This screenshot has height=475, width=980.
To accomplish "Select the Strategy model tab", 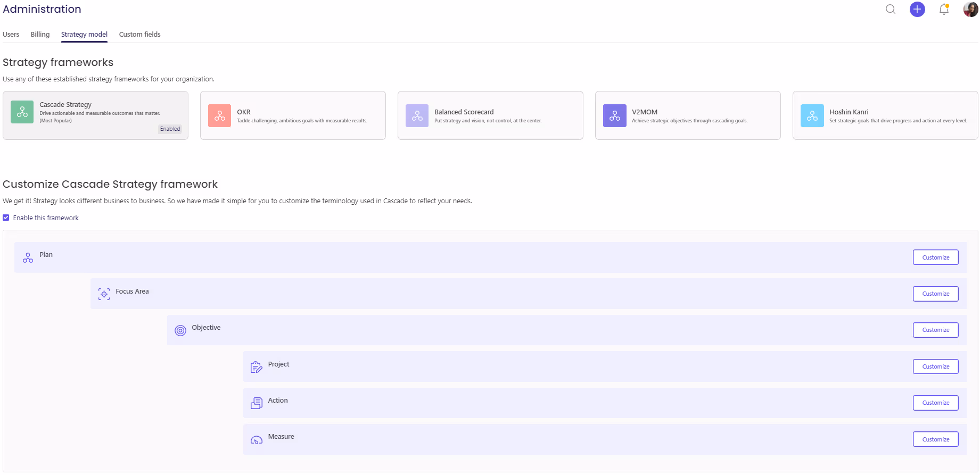I will click(x=84, y=35).
